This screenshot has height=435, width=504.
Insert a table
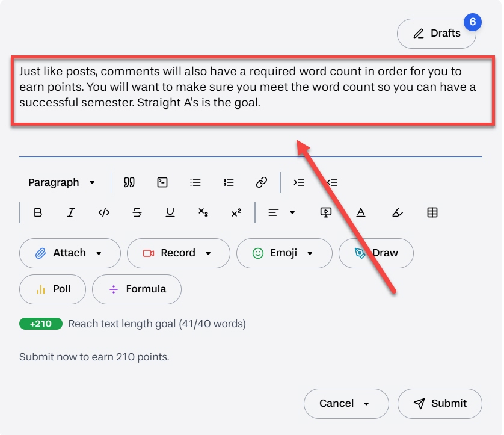pyautogui.click(x=432, y=212)
